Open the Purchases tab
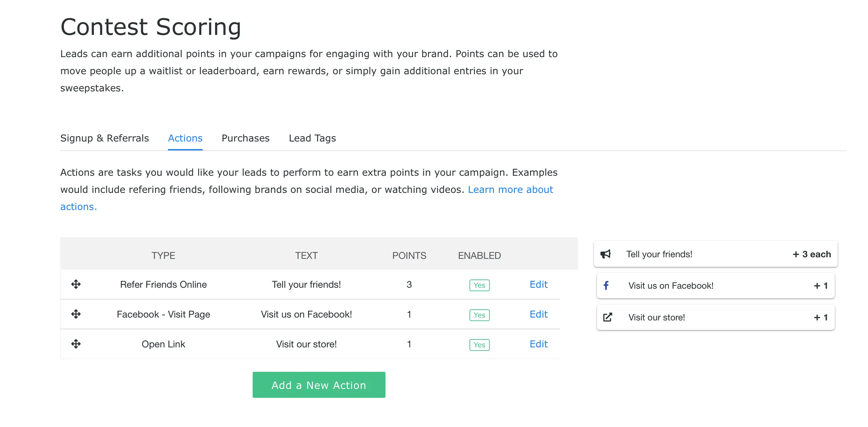The image size is (868, 427). click(245, 138)
